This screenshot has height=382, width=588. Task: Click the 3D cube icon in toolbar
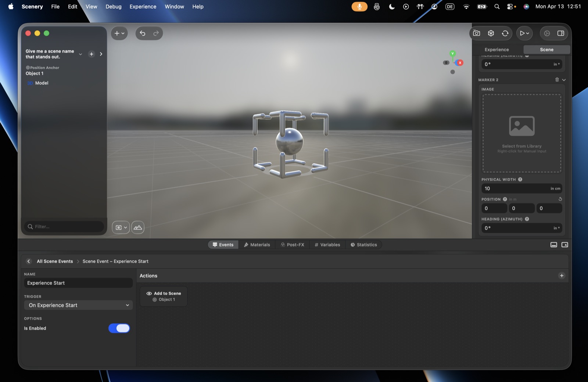[491, 33]
